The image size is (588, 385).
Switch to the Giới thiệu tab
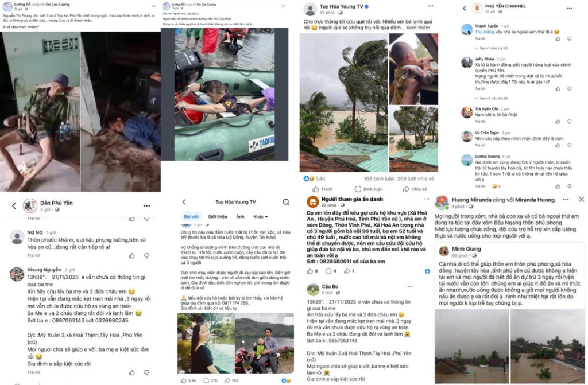click(218, 217)
